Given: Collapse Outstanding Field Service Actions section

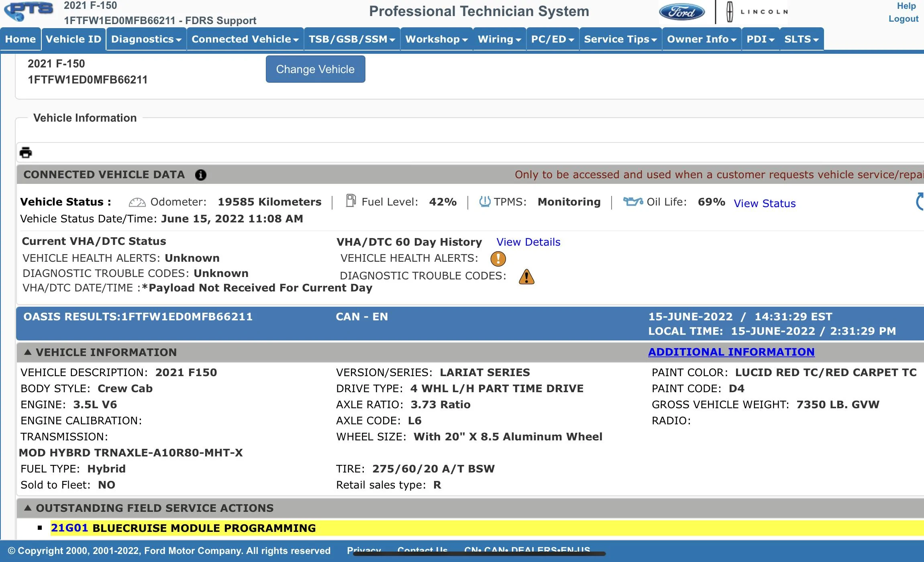Looking at the screenshot, I should [x=28, y=508].
